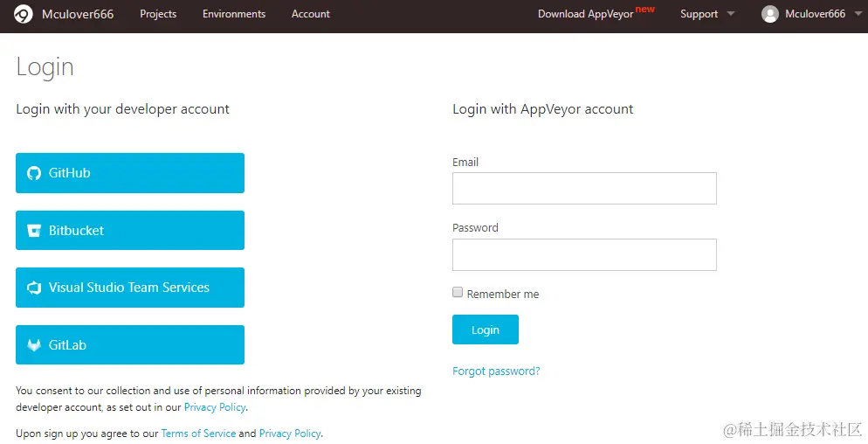Open the Download AppVeyor link
The height and width of the screenshot is (444, 868).
586,14
